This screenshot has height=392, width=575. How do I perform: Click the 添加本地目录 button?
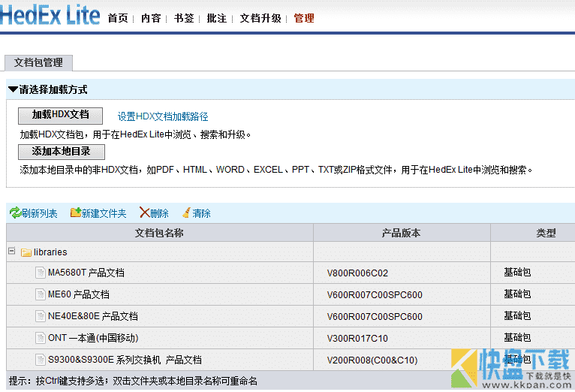62,152
